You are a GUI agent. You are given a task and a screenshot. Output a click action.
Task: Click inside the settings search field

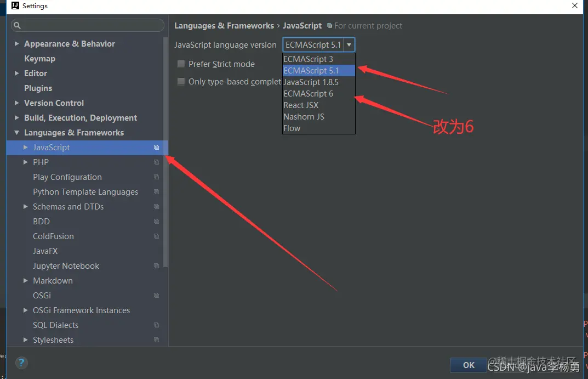pyautogui.click(x=87, y=26)
